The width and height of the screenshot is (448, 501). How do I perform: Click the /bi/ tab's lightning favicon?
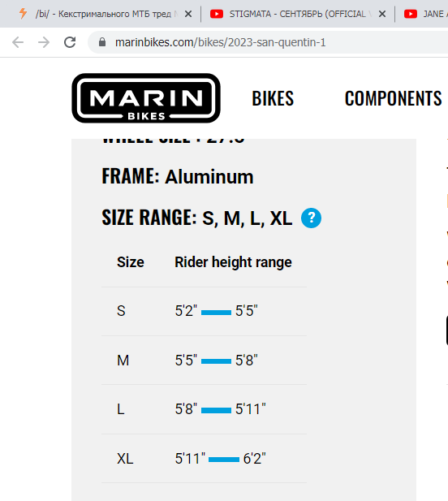(x=23, y=14)
